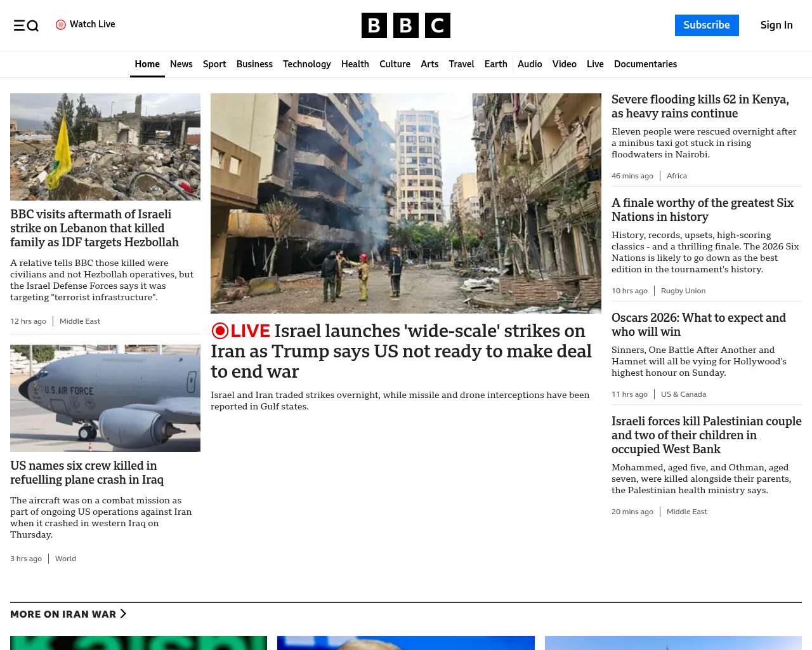The height and width of the screenshot is (650, 812).
Task: Click the Middle East tag under West Bank story
Action: [x=687, y=512]
